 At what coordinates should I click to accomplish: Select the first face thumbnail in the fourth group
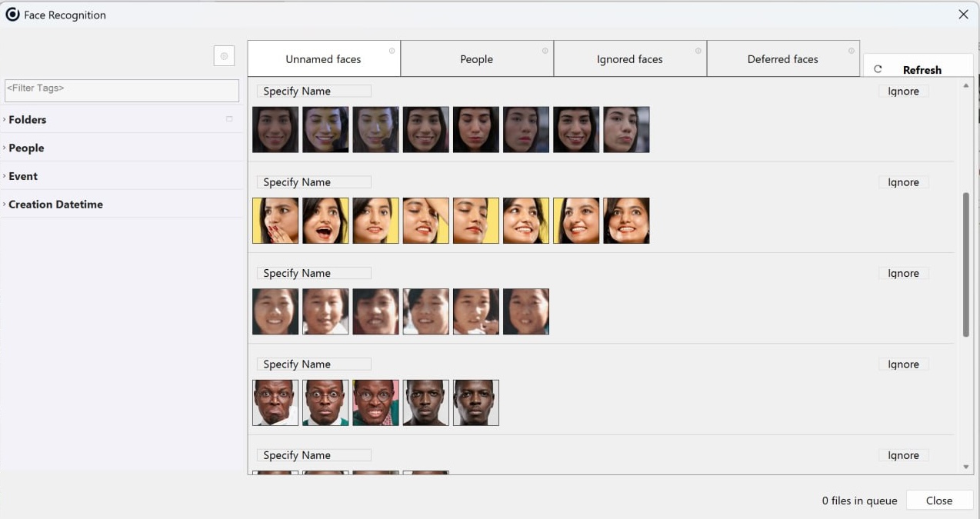click(275, 402)
